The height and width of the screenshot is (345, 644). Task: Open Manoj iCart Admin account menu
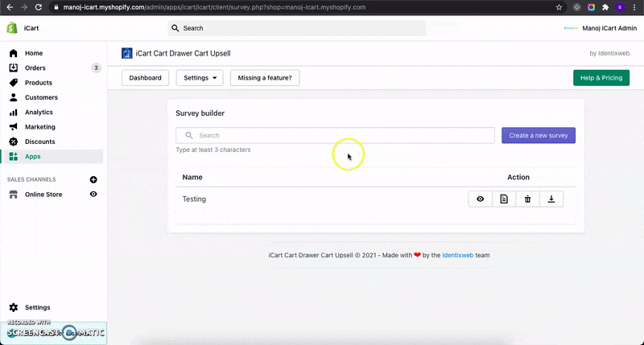pos(601,28)
